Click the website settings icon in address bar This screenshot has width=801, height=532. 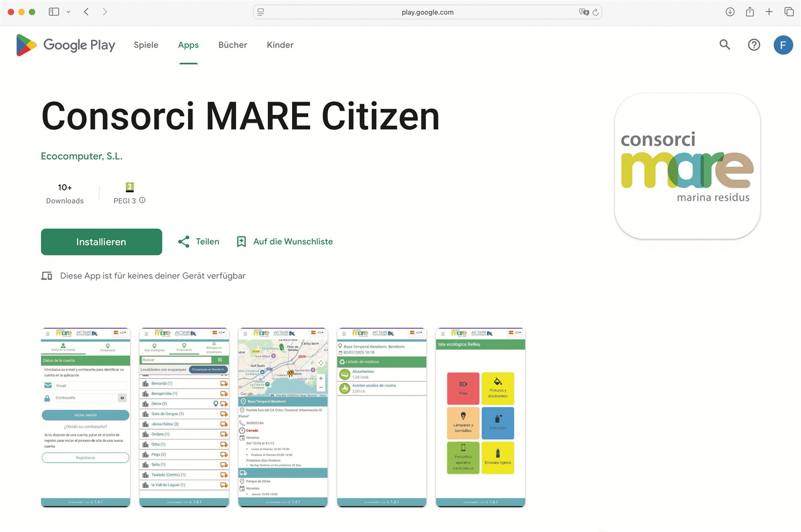pyautogui.click(x=260, y=12)
